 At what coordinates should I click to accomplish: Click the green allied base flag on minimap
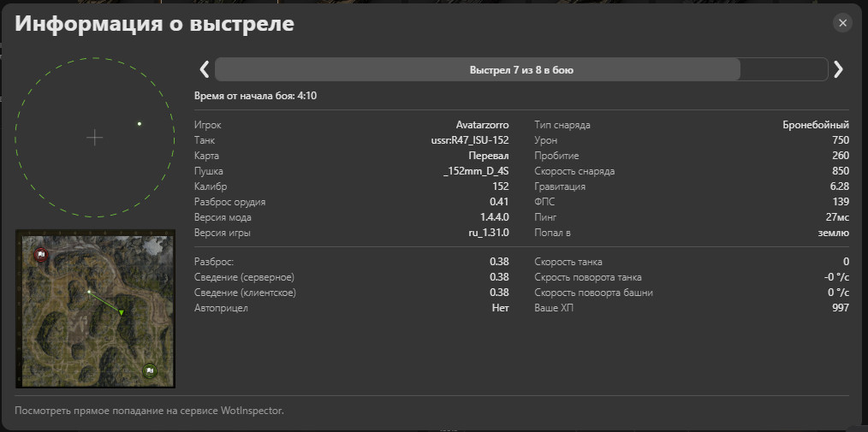tap(150, 370)
